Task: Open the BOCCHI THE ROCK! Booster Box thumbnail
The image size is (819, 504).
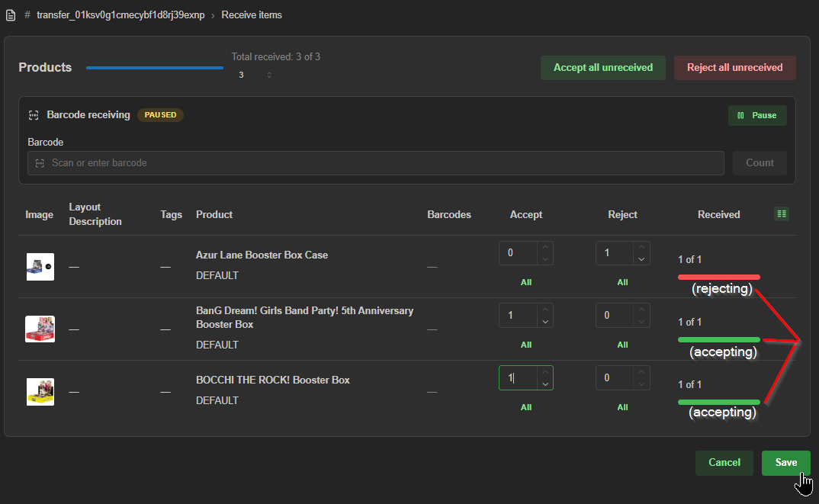Action: point(40,392)
